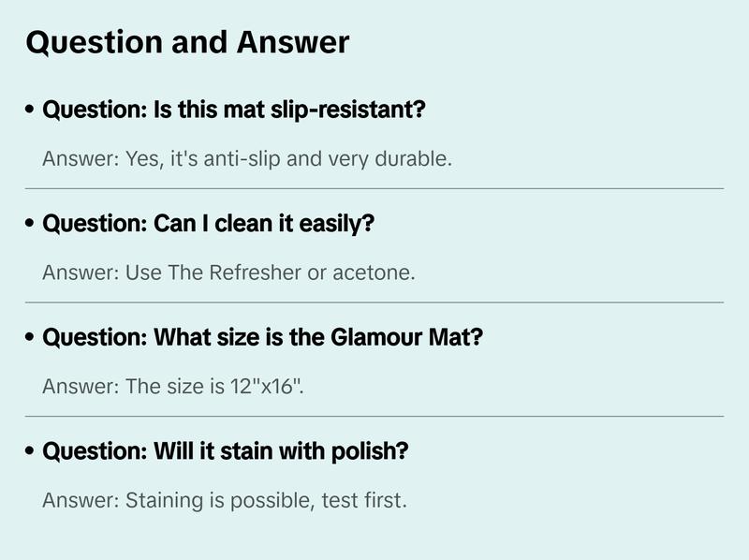
Task: Click divider line below size answer
Action: [x=374, y=416]
